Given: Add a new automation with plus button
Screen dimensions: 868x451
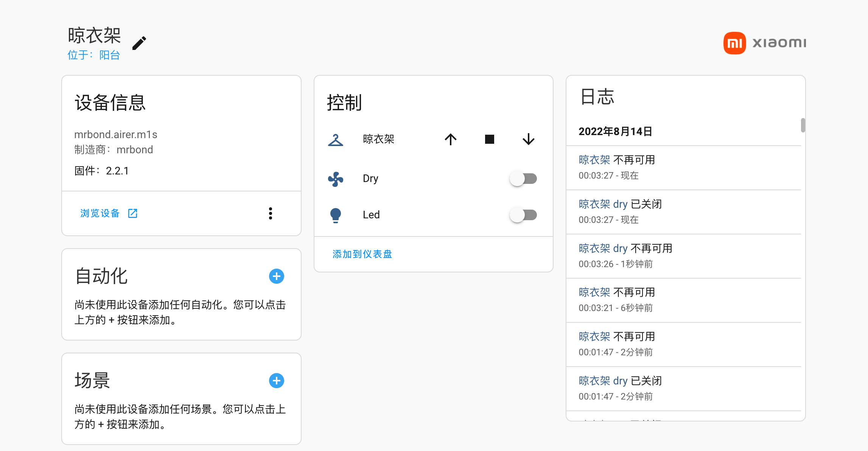Looking at the screenshot, I should [277, 276].
